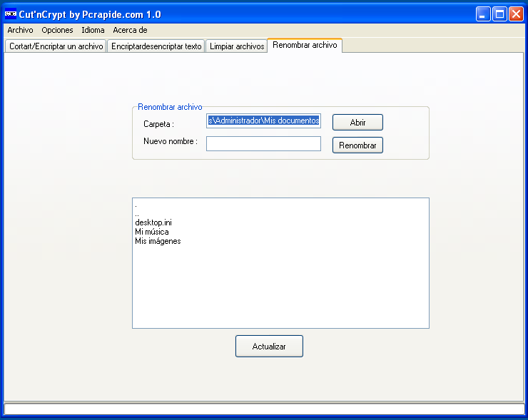Focus the Nuevo nombre input field

click(263, 144)
